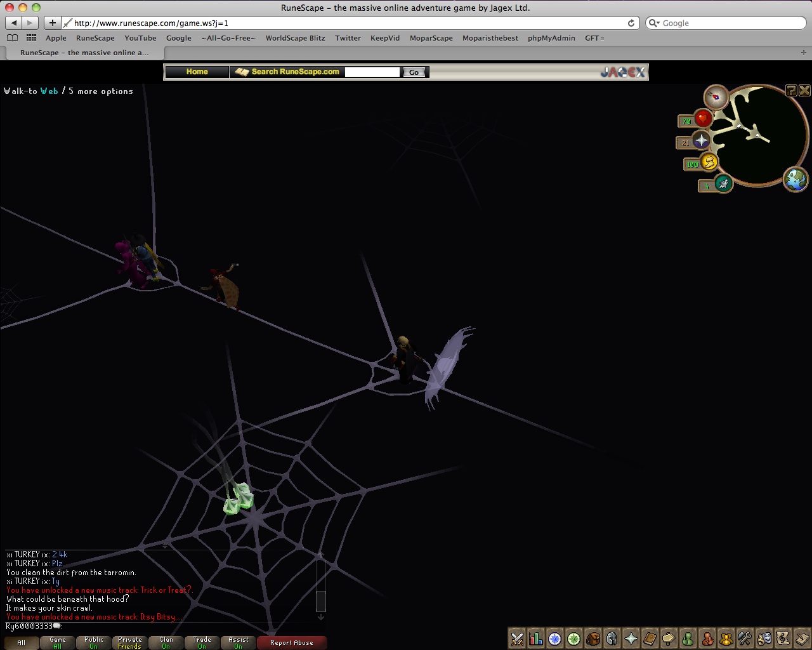
Task: Go back in browser history
Action: coord(14,23)
